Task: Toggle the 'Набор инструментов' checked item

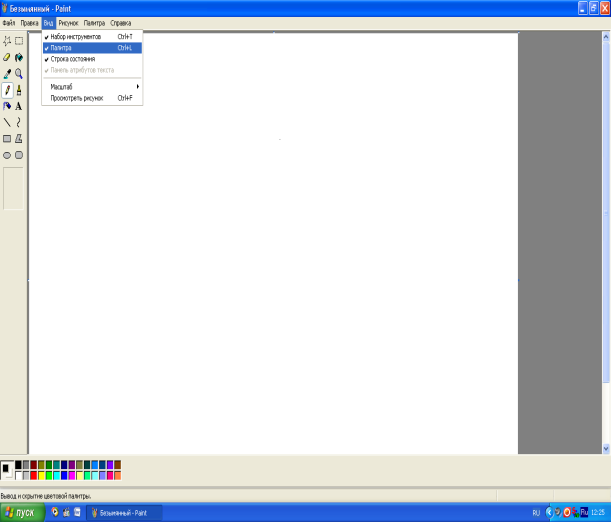Action: [92, 37]
